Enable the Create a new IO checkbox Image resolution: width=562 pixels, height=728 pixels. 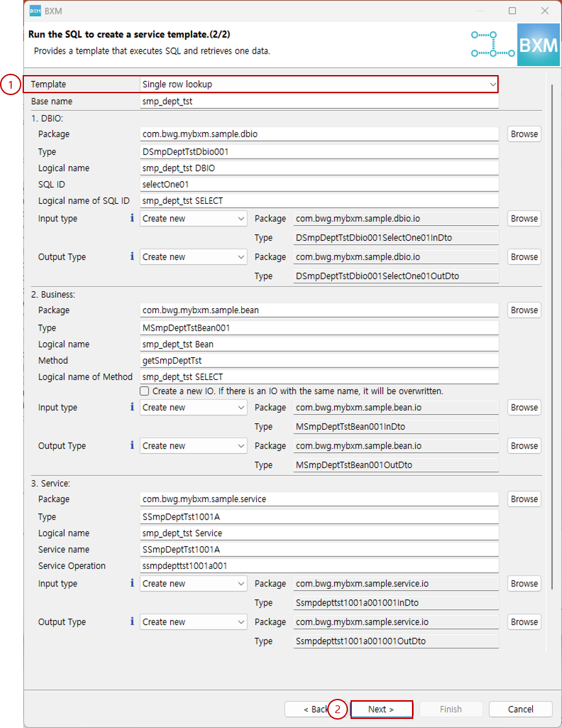(x=144, y=391)
